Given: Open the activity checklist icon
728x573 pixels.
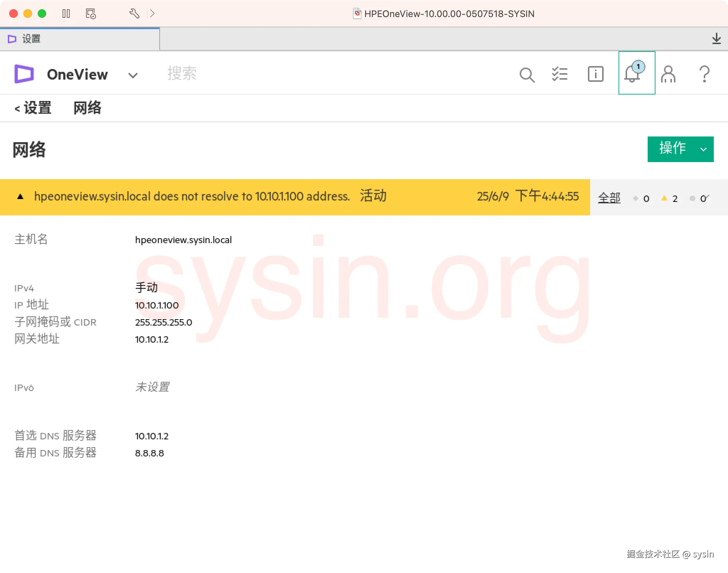Looking at the screenshot, I should click(560, 74).
